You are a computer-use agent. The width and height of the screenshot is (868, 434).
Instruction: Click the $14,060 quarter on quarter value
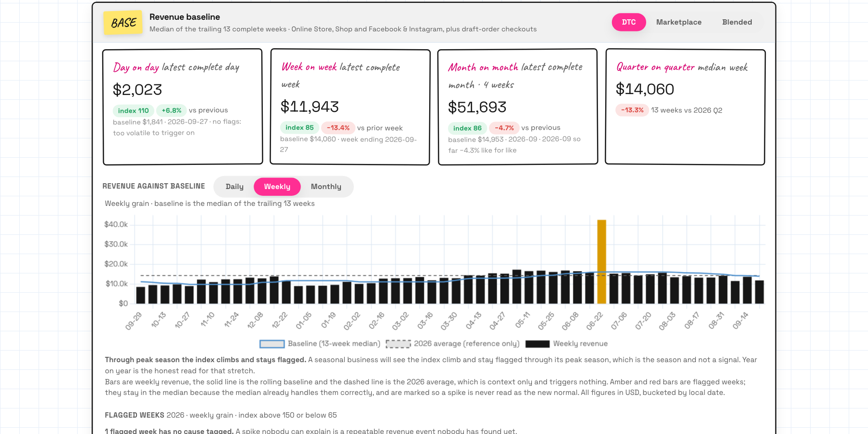click(x=645, y=89)
